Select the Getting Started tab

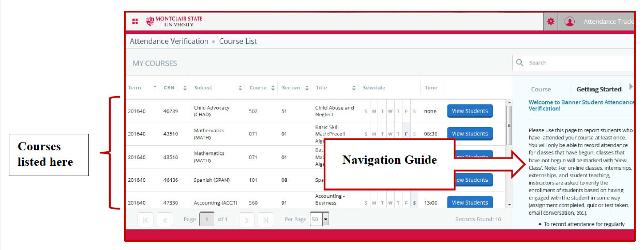coord(599,89)
